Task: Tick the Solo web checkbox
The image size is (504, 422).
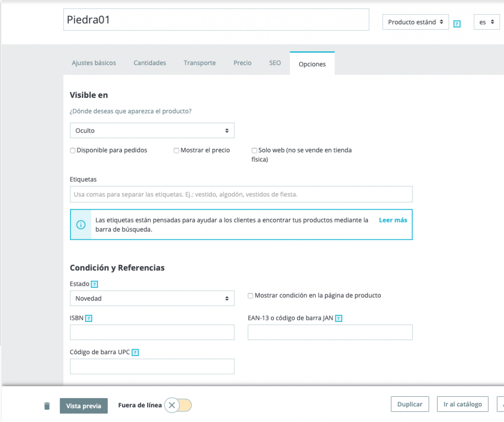Action: pyautogui.click(x=254, y=151)
